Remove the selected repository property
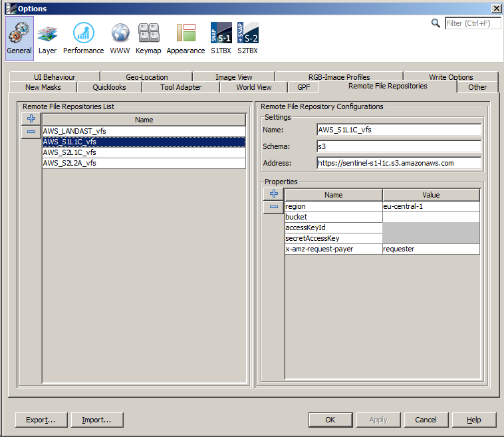 pyautogui.click(x=273, y=207)
